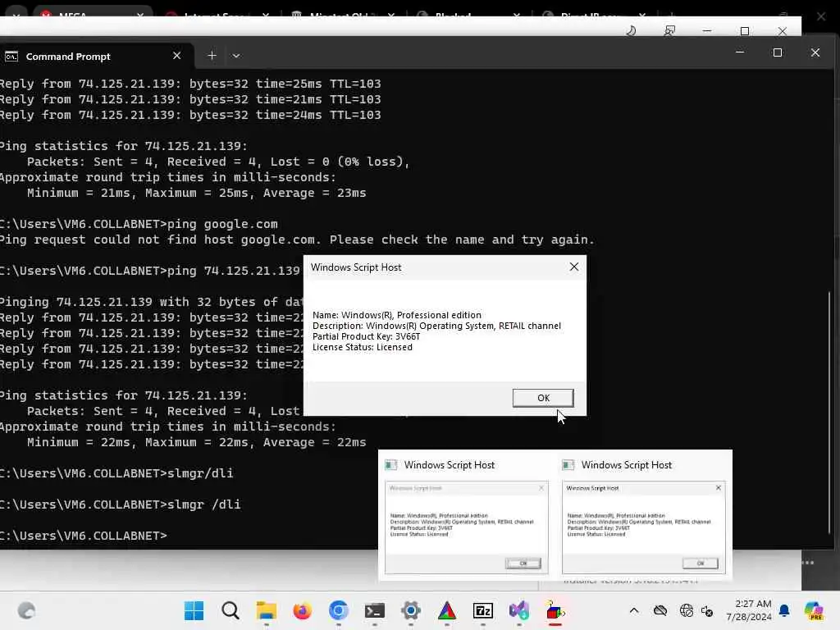Open the colorful triangle app in taskbar

447,610
